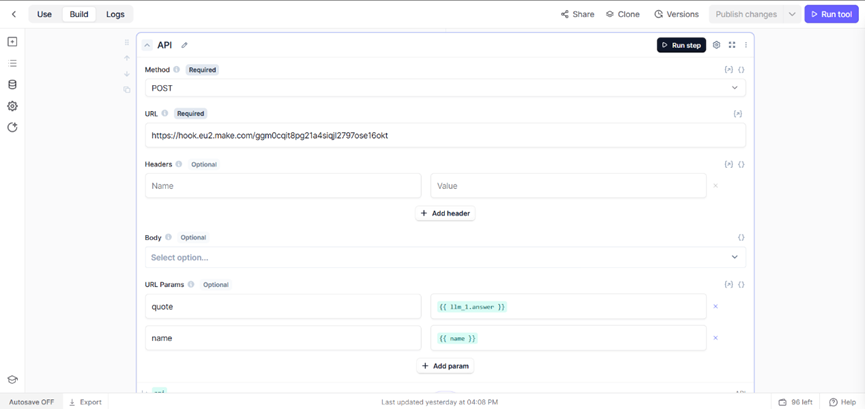Viewport: 865px width, 409px height.
Task: Expand the API step to fullscreen
Action: (732, 45)
